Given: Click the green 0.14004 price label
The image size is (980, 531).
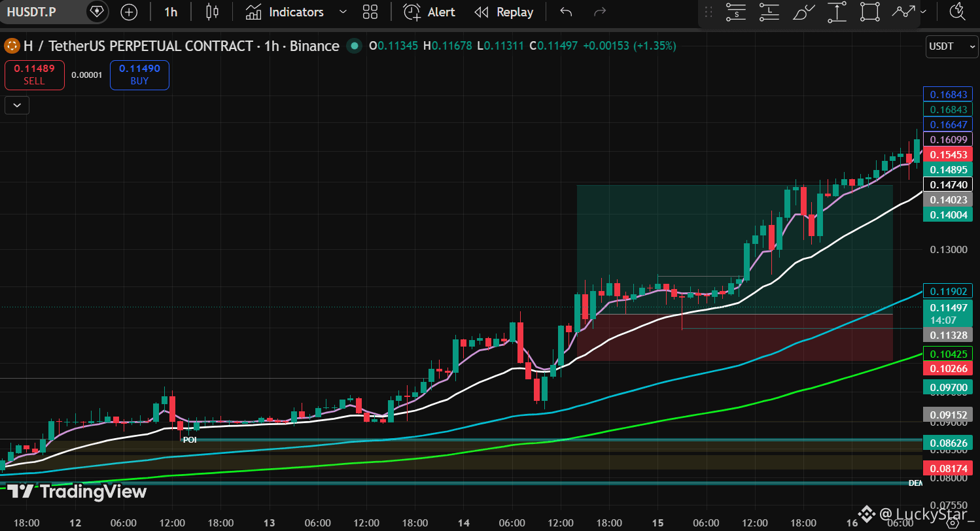Looking at the screenshot, I should (x=948, y=214).
